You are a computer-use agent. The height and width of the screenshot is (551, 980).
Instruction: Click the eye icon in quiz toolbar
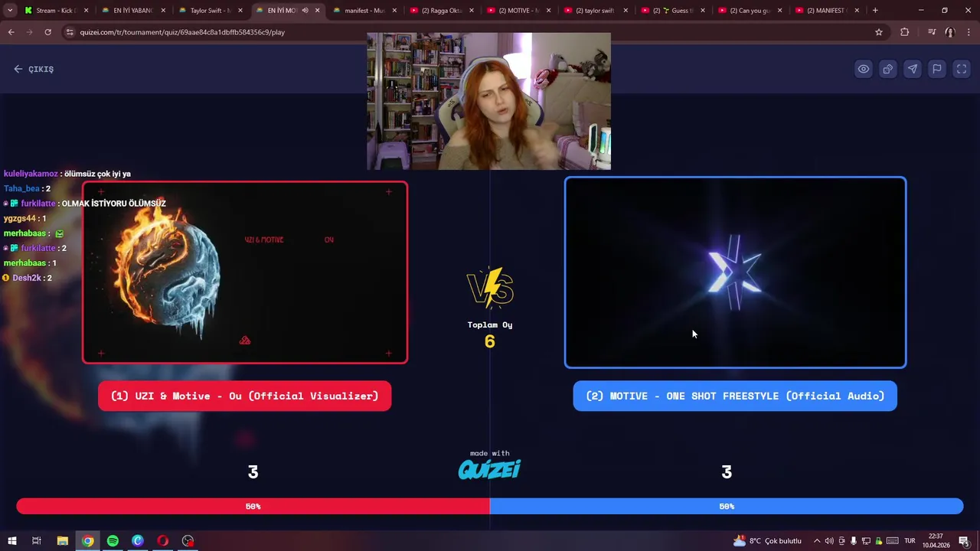coord(864,69)
